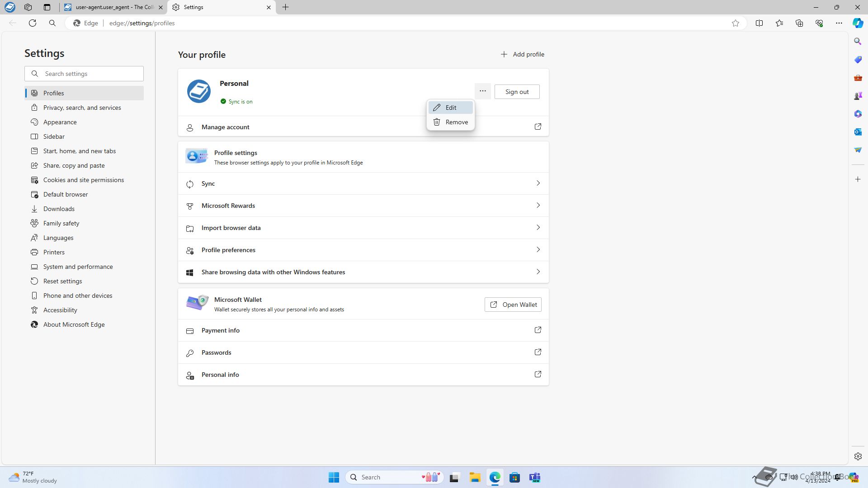868x488 pixels.
Task: Select Edit in profile context menu
Action: 450,108
